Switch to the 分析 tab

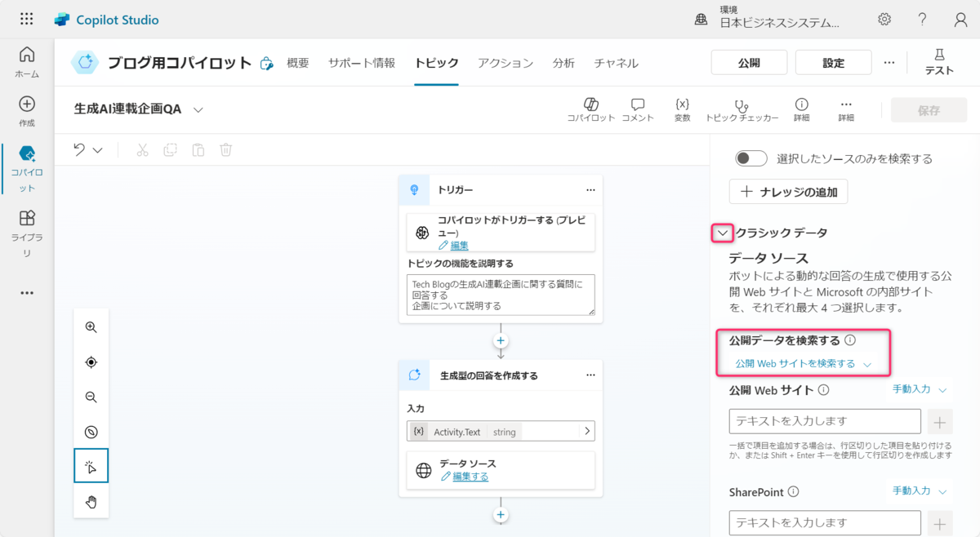click(x=563, y=63)
